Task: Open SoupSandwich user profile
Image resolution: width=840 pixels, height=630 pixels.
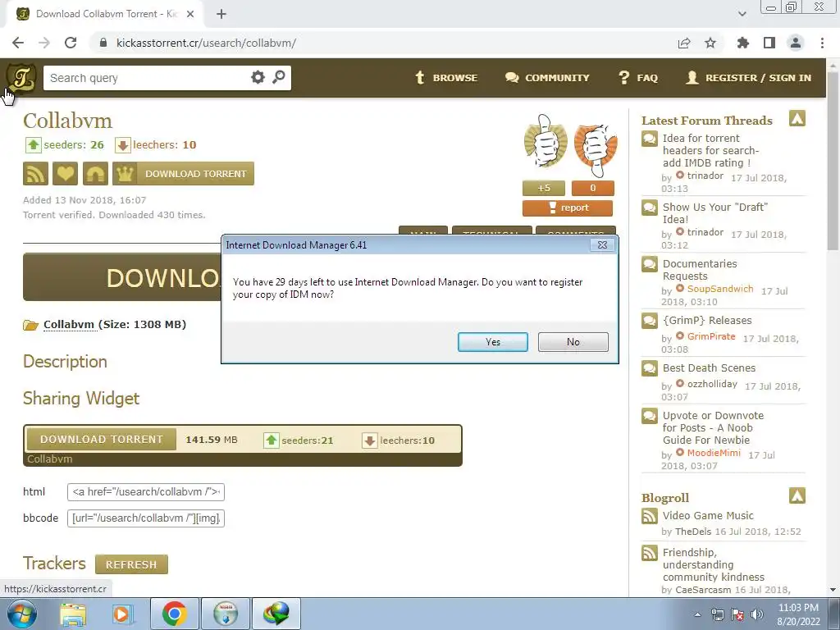Action: (x=720, y=289)
